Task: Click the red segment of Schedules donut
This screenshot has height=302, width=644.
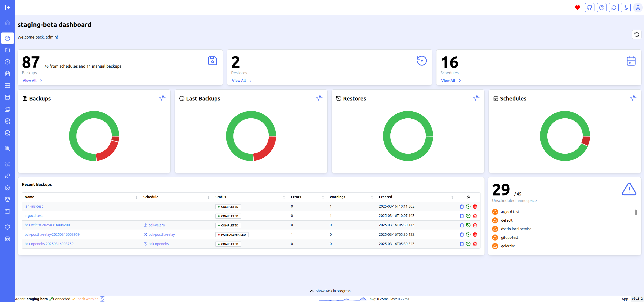Action: point(586,141)
